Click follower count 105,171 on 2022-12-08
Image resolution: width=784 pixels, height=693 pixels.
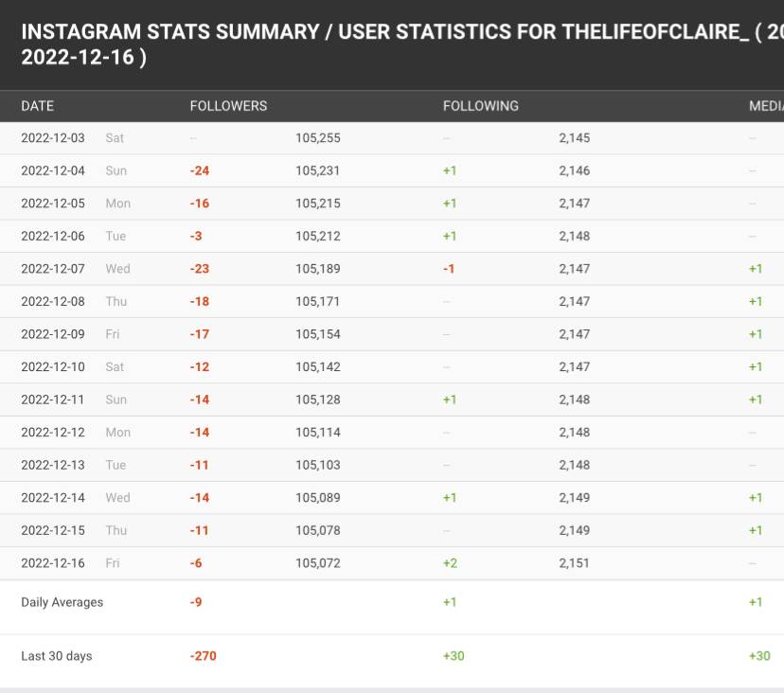[x=317, y=301]
